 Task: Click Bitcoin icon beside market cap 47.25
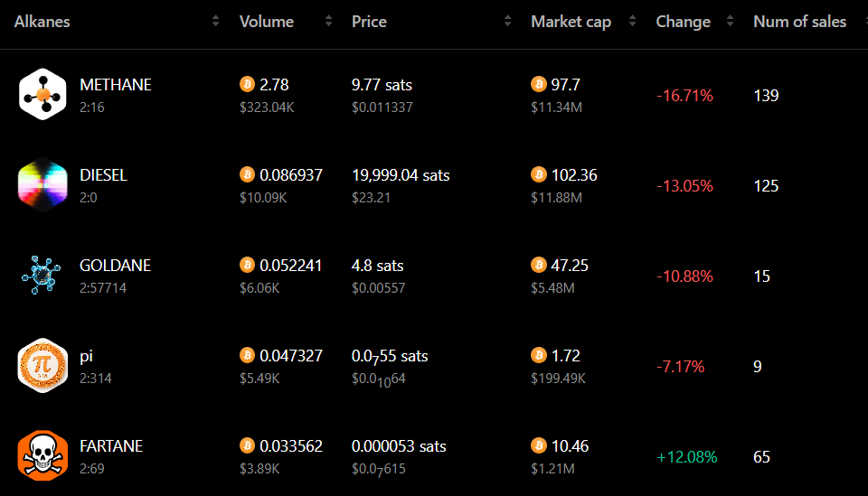click(538, 265)
